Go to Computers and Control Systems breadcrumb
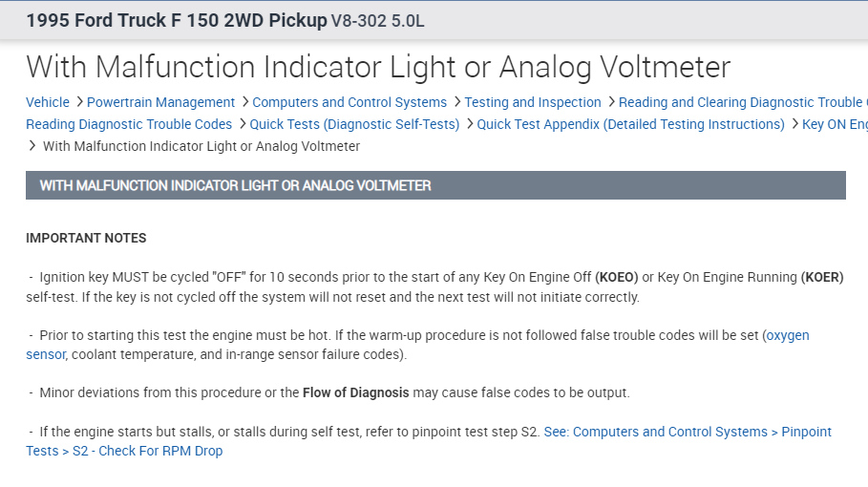The width and height of the screenshot is (868, 487). click(x=349, y=102)
